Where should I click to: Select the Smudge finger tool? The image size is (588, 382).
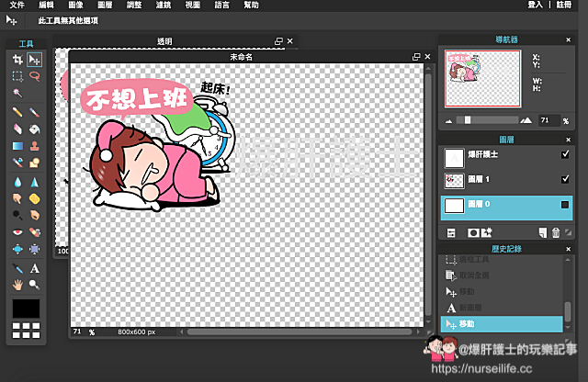(x=17, y=198)
